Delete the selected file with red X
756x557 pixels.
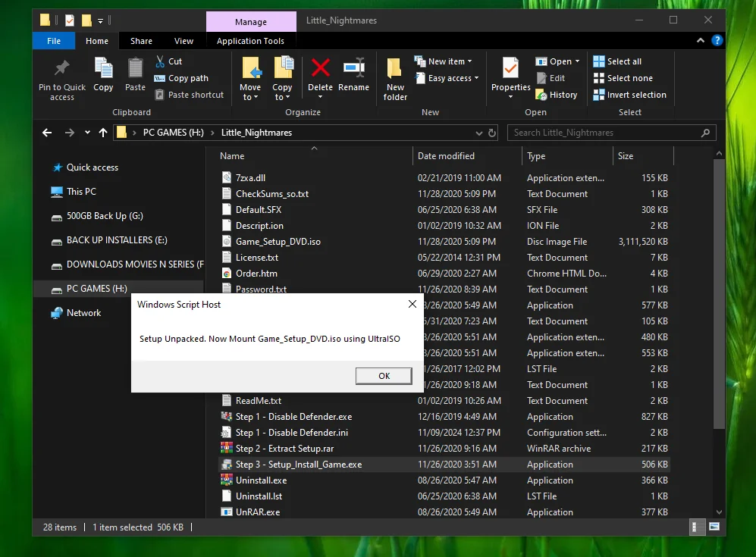(320, 77)
